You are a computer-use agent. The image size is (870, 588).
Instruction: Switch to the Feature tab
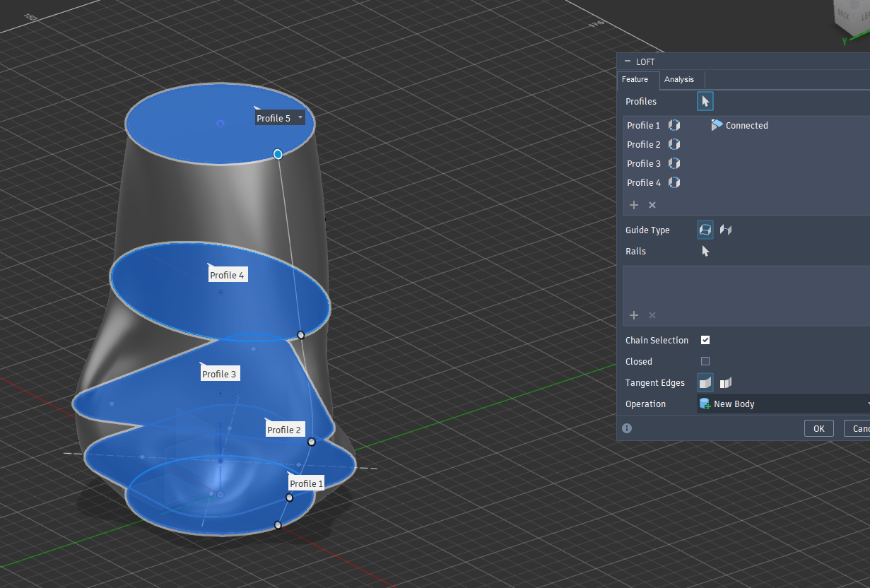(635, 79)
